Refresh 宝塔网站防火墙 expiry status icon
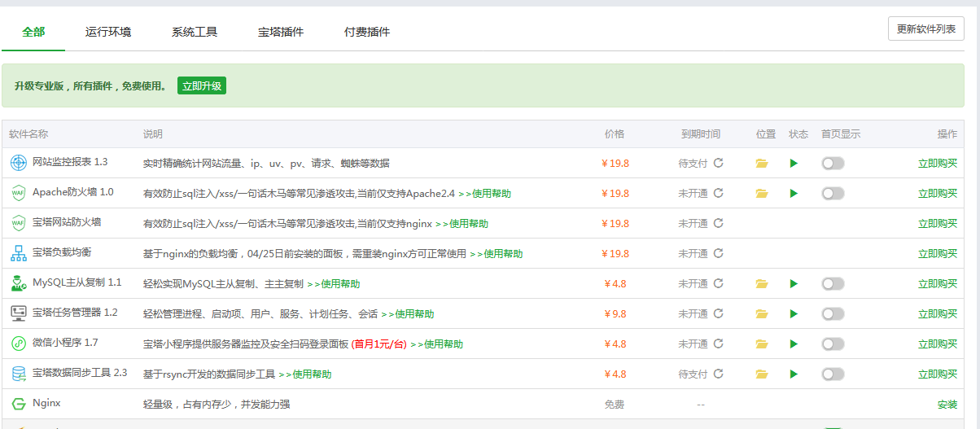The height and width of the screenshot is (429, 980). (x=718, y=223)
